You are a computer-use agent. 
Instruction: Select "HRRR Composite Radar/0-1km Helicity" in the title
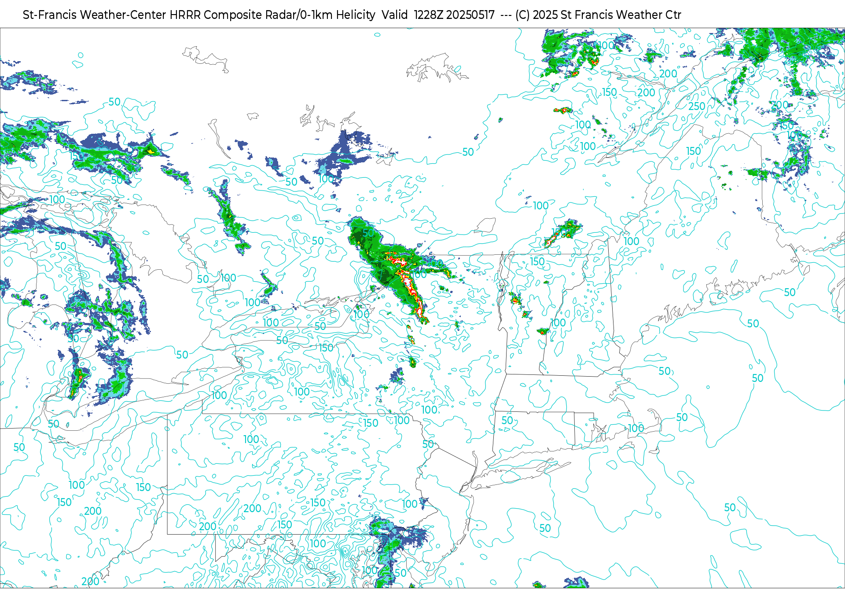(x=272, y=15)
